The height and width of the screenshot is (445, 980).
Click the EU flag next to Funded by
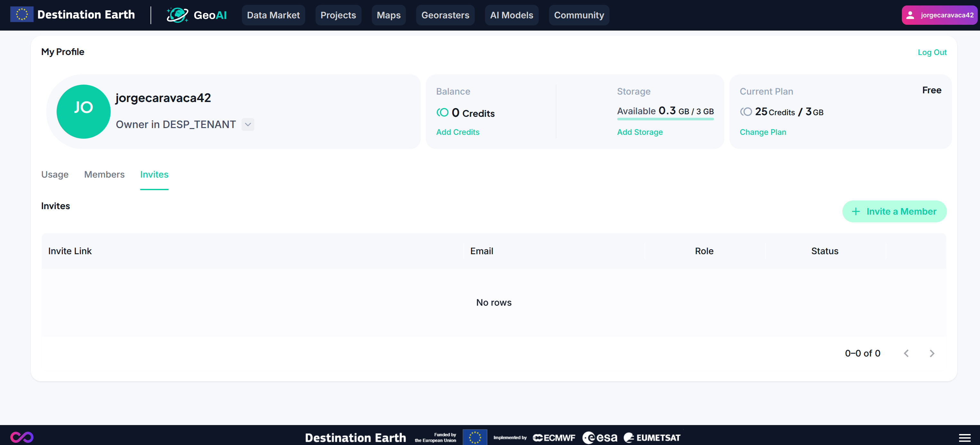coord(474,437)
